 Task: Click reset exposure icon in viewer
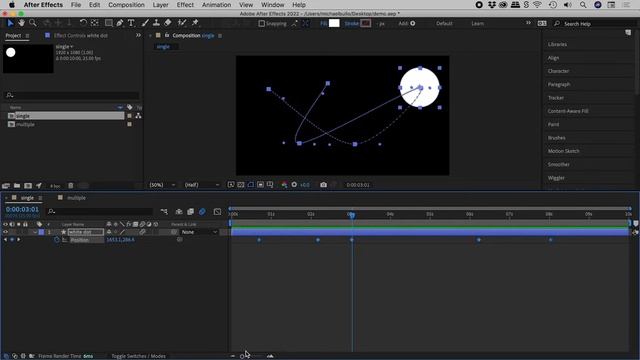pyautogui.click(x=294, y=185)
